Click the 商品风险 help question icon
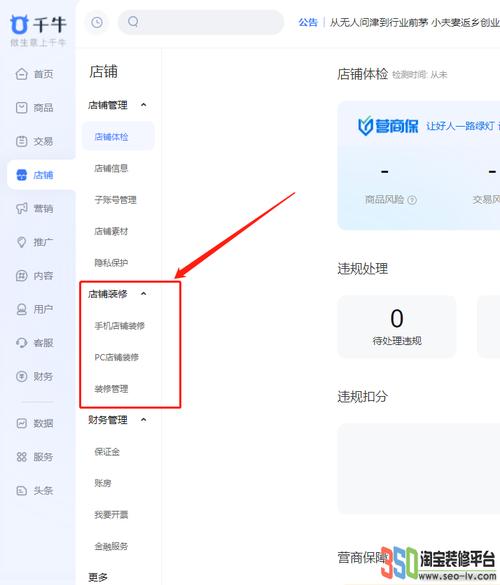This screenshot has height=585, width=500. tap(412, 200)
